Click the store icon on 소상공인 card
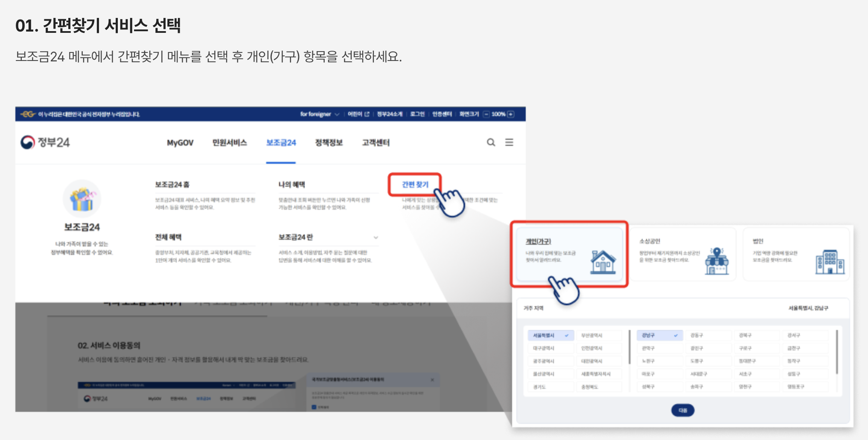 pyautogui.click(x=717, y=261)
